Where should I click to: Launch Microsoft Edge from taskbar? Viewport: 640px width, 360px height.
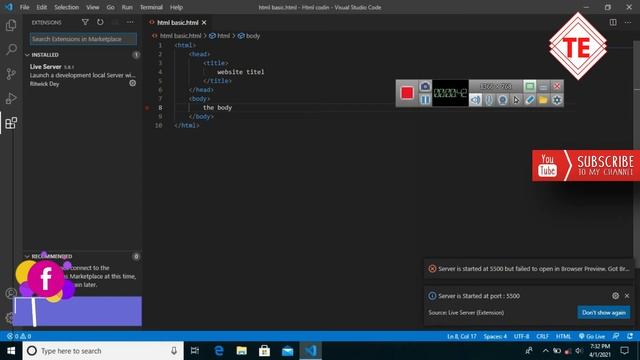pos(219,351)
